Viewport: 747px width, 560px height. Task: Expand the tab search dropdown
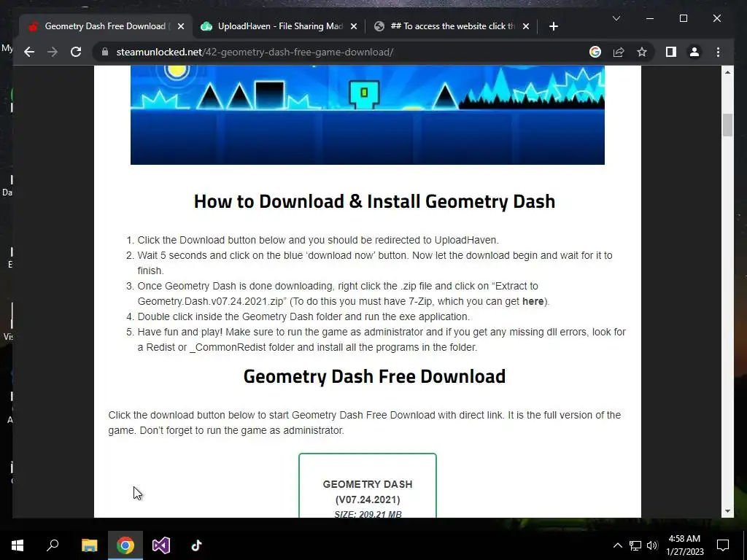tap(616, 18)
